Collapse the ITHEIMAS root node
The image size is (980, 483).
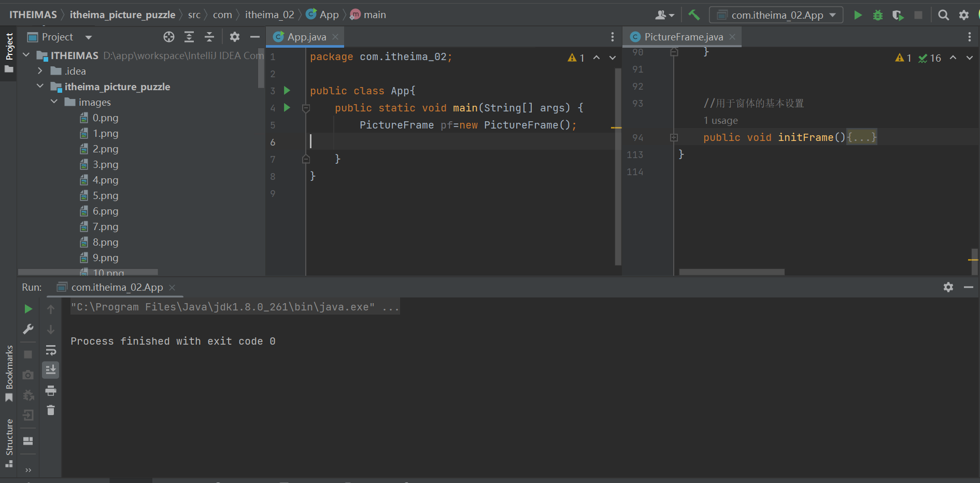click(26, 55)
